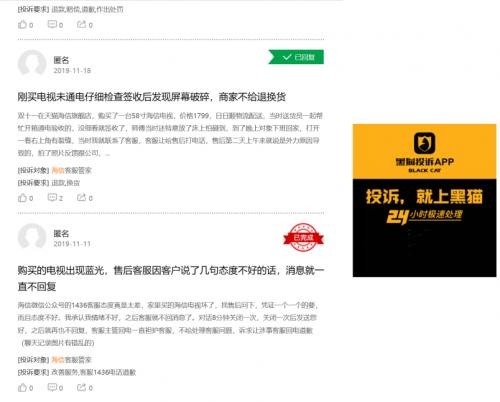Click the red 已完成 status stamp
Viewport: 500px width, 402px height.
pos(303,237)
